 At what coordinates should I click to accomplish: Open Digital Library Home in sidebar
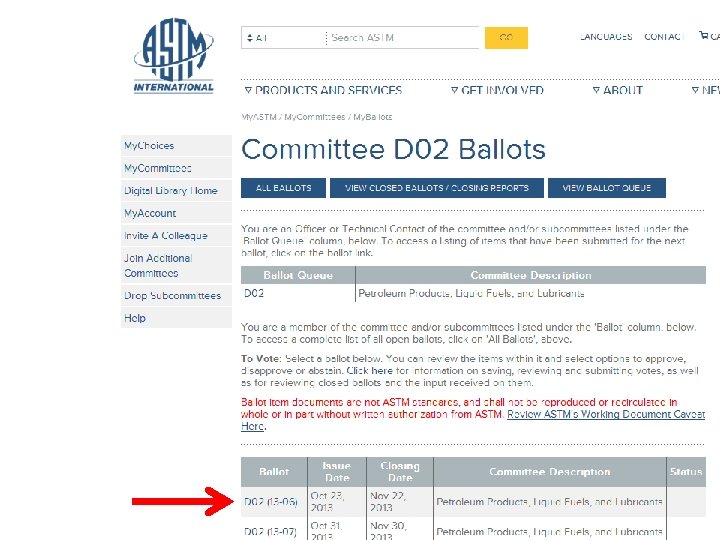coord(170,191)
